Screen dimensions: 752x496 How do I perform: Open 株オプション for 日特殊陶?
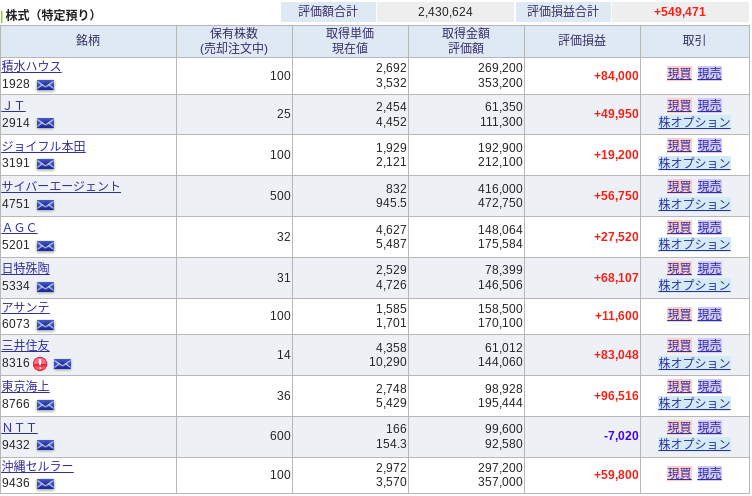[x=694, y=285]
